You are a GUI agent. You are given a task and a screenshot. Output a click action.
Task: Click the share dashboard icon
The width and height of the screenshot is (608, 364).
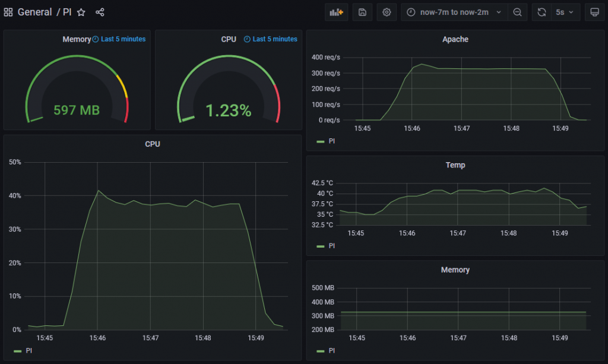click(100, 12)
